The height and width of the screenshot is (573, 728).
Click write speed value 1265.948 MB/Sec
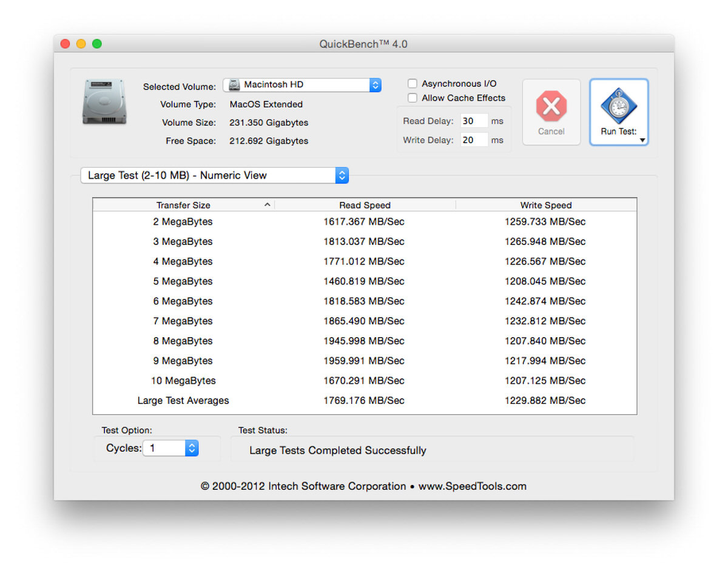pos(545,241)
